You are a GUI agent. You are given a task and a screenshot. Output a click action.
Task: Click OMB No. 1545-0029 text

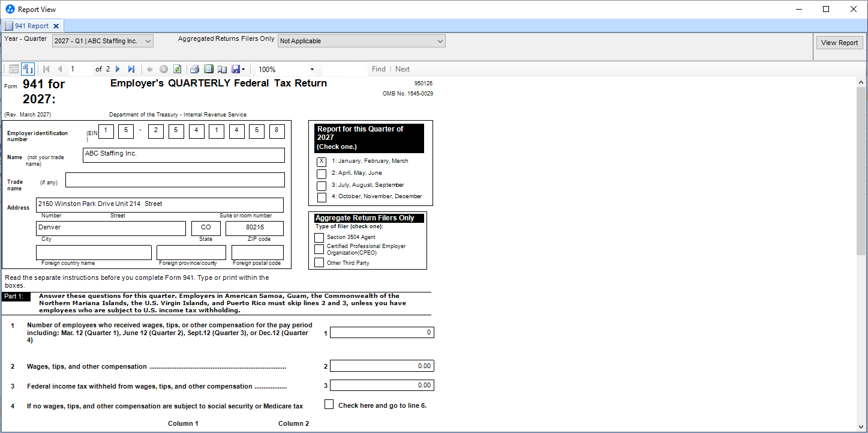coord(408,94)
